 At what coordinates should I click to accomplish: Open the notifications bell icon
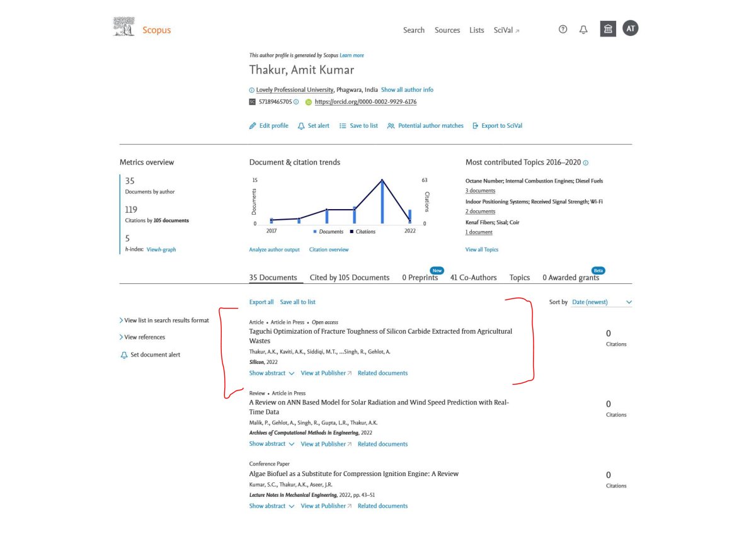click(583, 30)
